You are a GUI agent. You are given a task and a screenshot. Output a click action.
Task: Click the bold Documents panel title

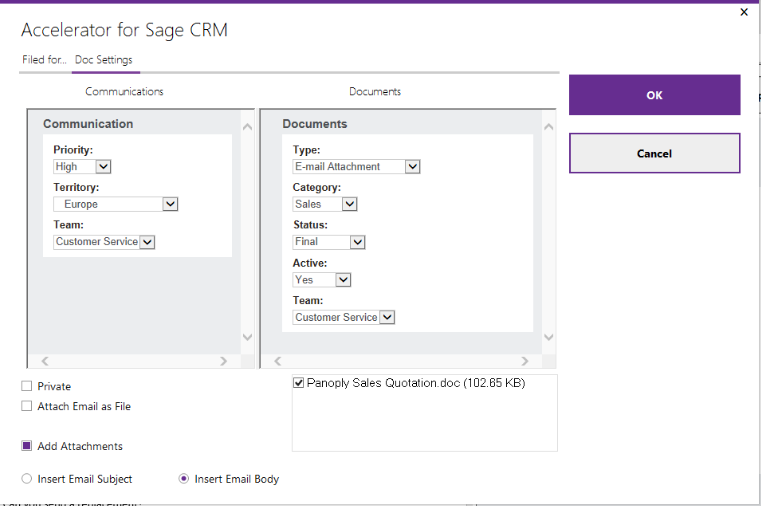(x=314, y=124)
